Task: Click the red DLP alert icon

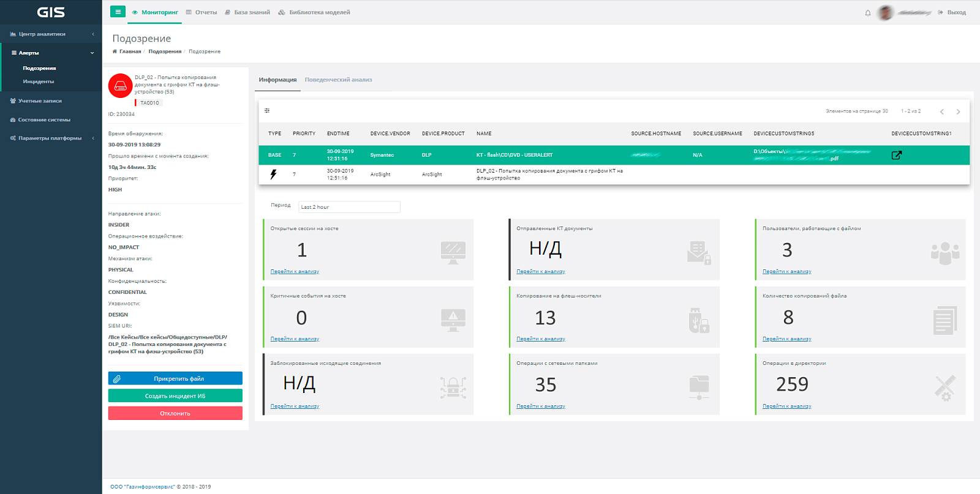Action: tap(121, 86)
